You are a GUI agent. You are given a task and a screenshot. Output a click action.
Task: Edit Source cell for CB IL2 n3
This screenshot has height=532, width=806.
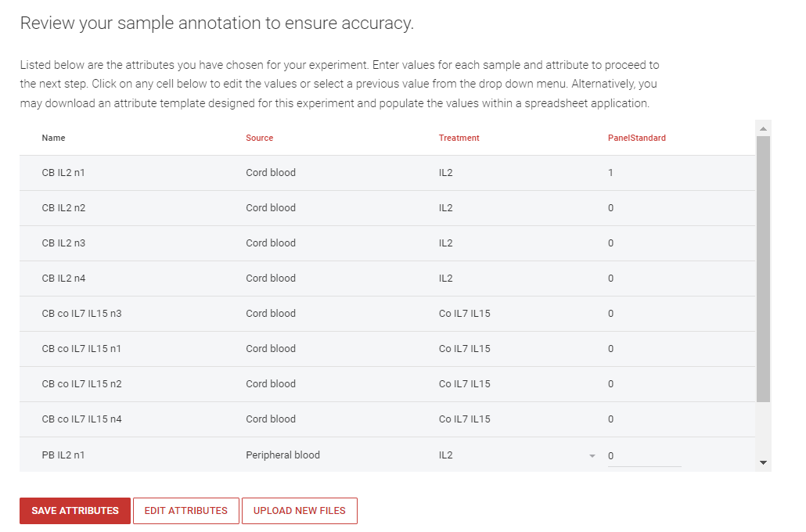point(271,243)
